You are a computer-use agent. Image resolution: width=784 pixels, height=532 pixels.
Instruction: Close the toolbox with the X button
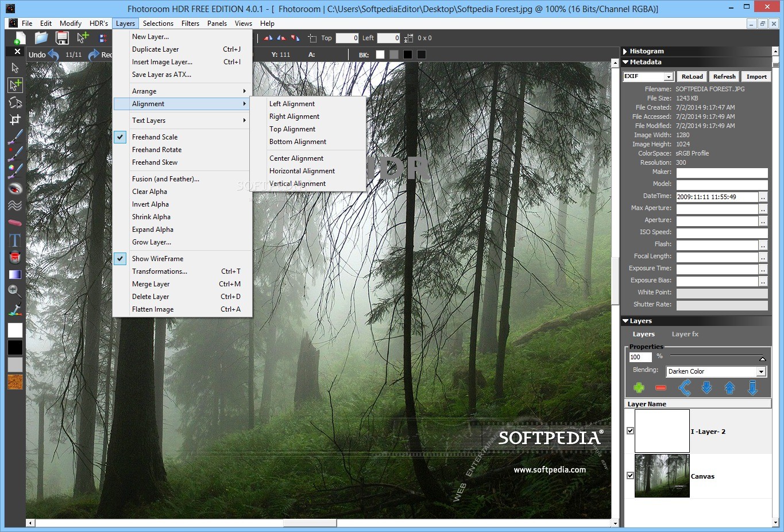click(x=17, y=52)
